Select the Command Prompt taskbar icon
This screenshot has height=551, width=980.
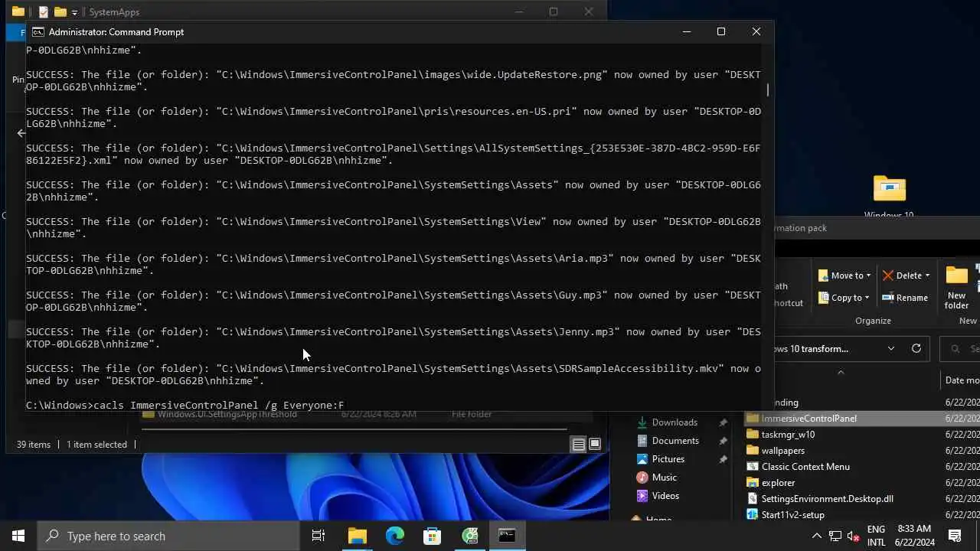click(x=507, y=536)
